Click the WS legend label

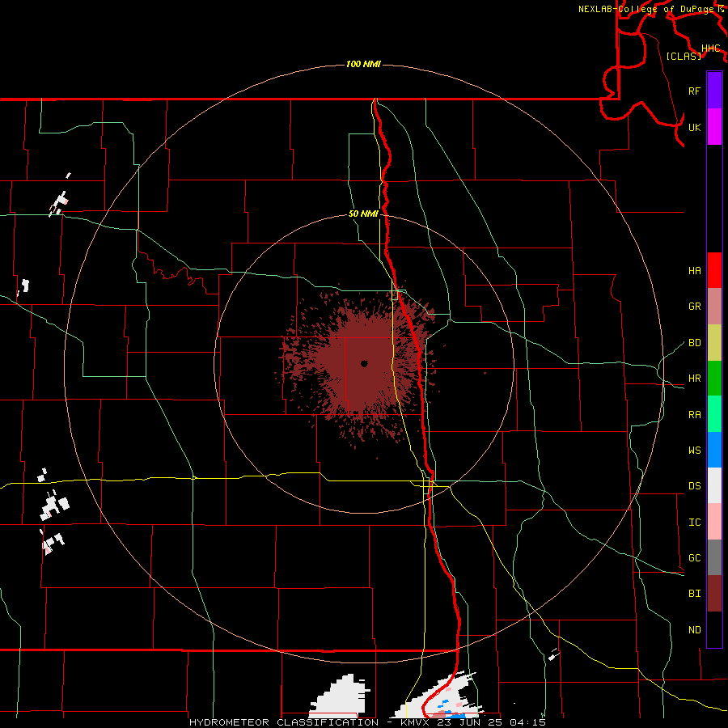pyautogui.click(x=694, y=450)
